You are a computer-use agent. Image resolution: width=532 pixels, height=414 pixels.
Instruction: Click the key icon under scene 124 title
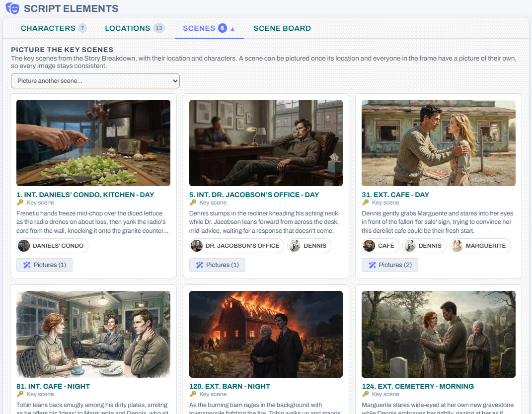(x=366, y=394)
